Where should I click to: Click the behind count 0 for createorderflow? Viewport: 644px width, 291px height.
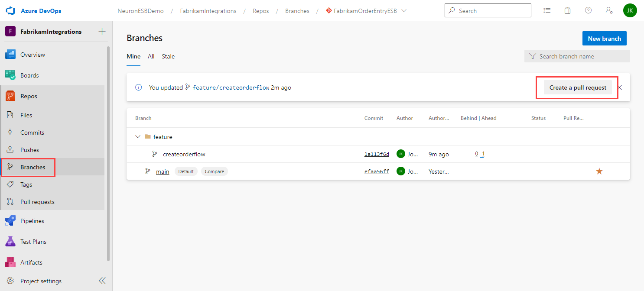point(477,154)
